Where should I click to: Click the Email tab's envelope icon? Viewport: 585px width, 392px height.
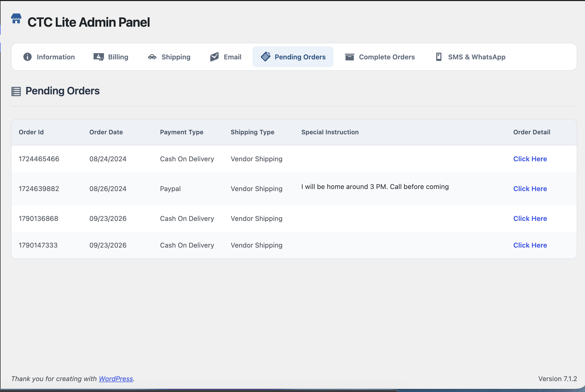(214, 57)
